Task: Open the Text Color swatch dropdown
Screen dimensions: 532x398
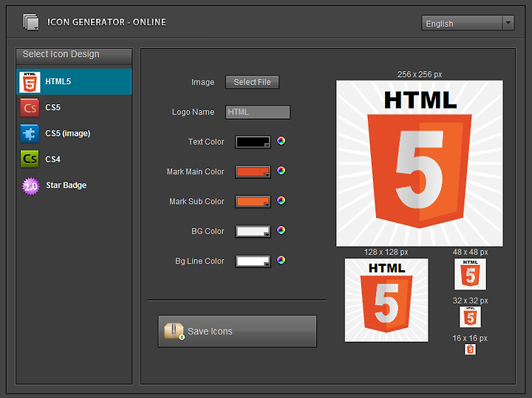Action: point(253,142)
